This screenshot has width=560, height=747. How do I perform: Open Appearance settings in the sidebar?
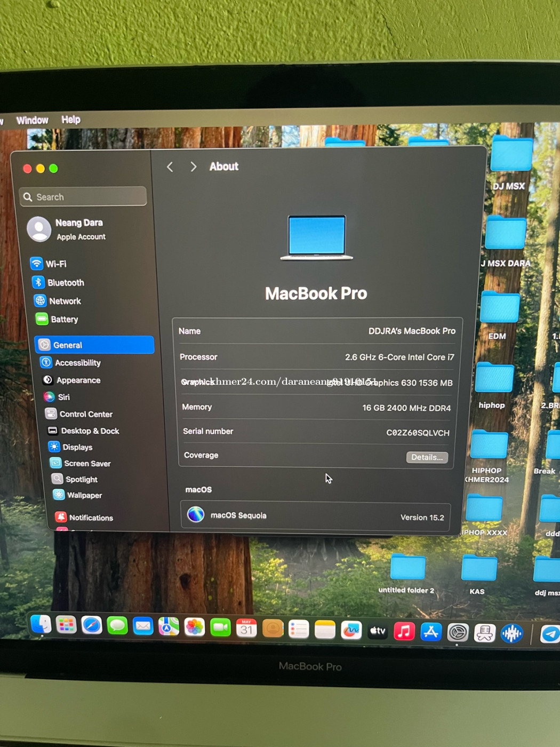(71, 380)
